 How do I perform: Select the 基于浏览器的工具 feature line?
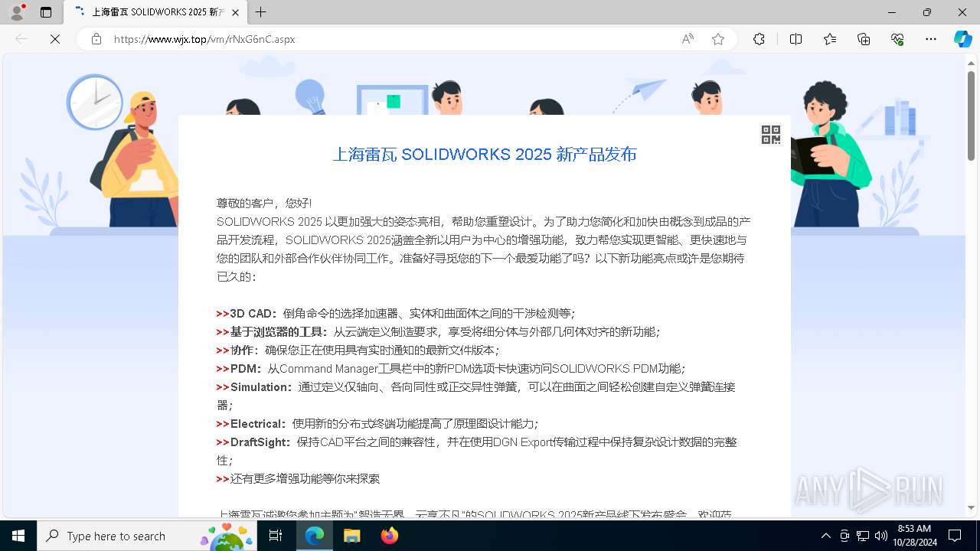[438, 331]
